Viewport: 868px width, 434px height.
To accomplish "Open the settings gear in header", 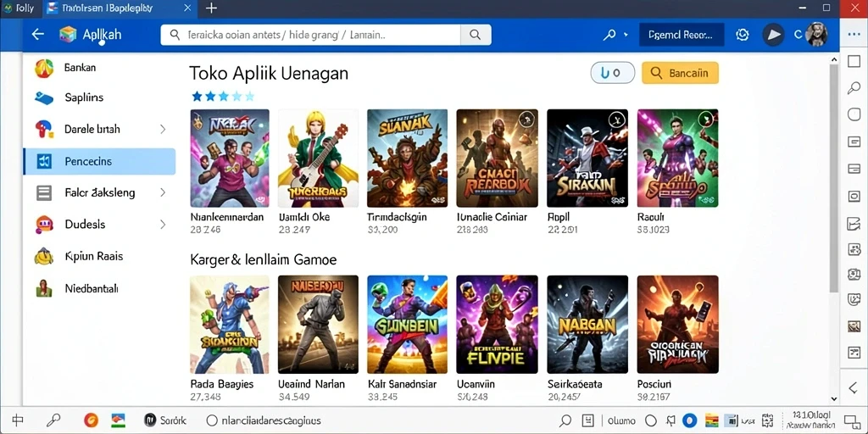I will (743, 35).
